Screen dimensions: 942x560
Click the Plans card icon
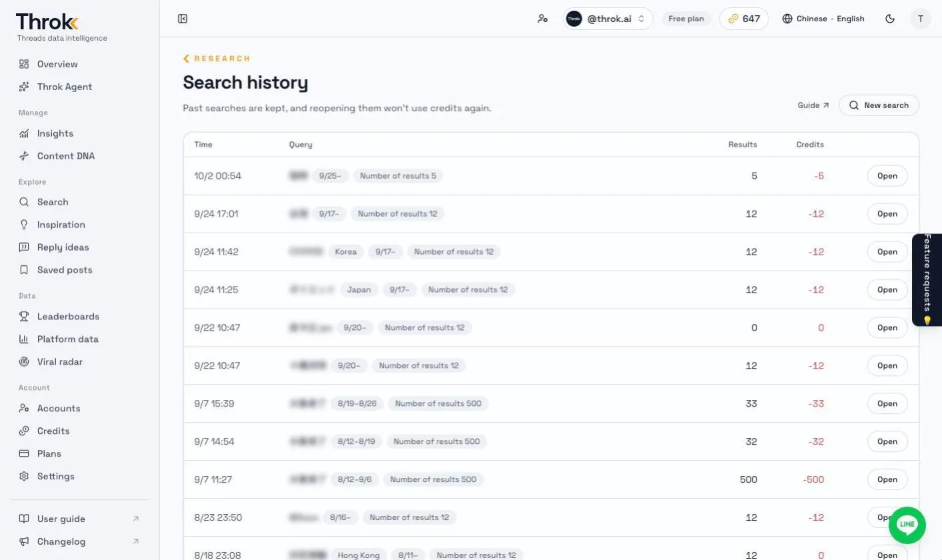24,454
